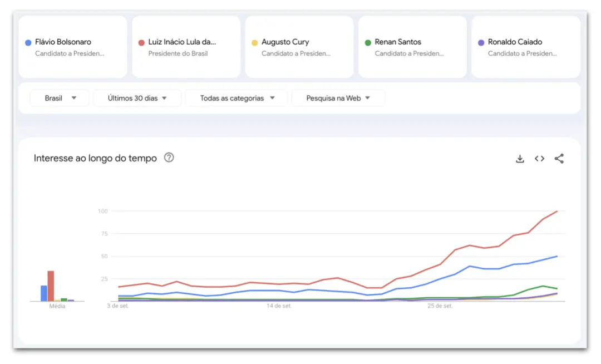Click the end of the blue Bolsonaro line

[556, 257]
